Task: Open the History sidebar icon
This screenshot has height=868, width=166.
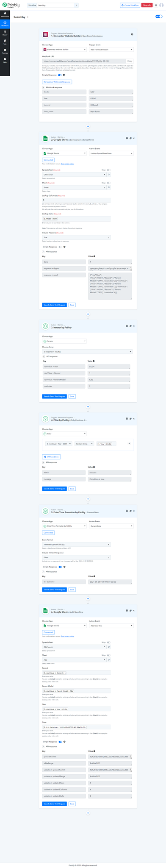Action: 5,33
